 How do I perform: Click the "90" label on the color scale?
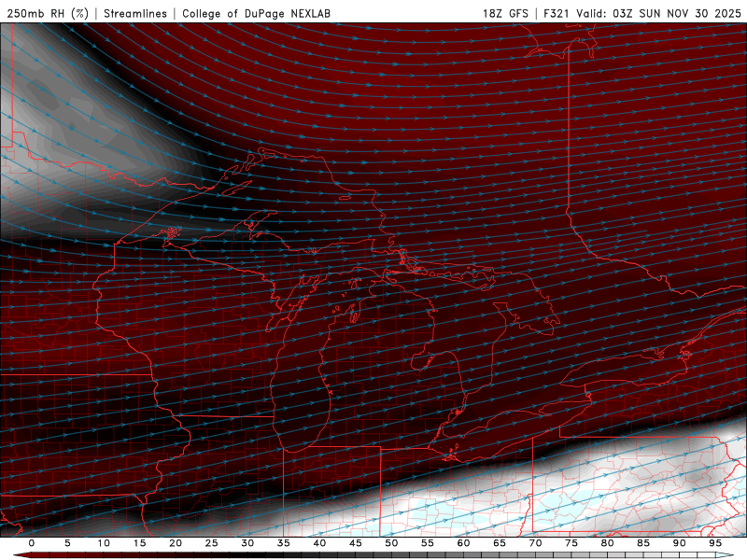pos(679,543)
